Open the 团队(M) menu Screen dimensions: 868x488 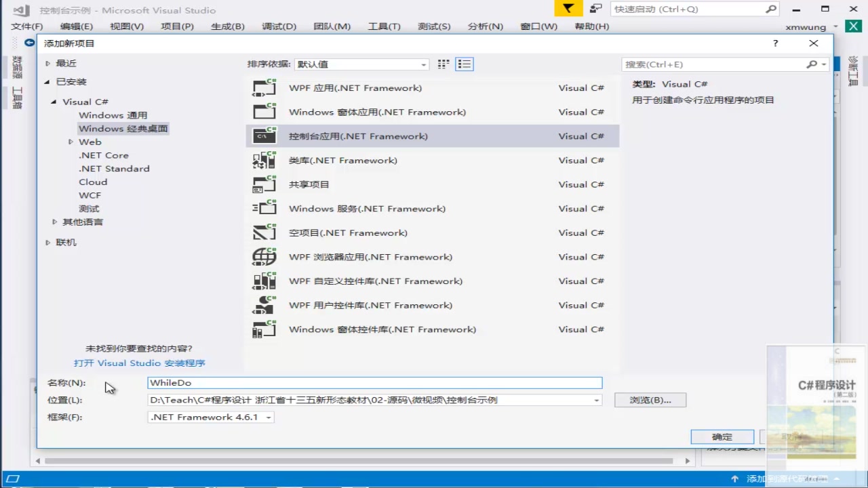(x=332, y=26)
